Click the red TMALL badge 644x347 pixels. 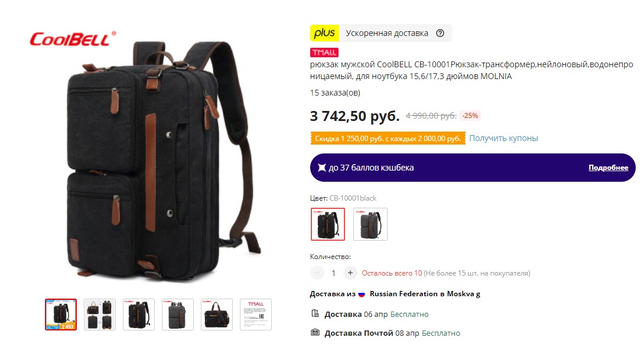pyautogui.click(x=324, y=53)
